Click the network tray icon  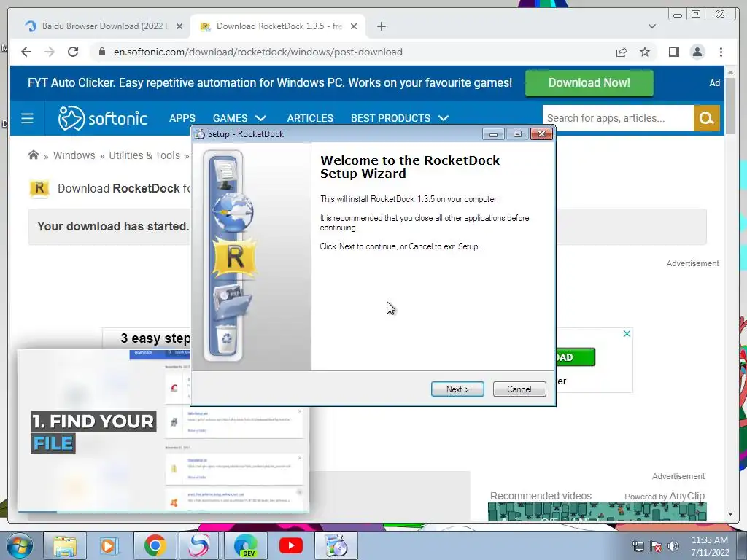(638, 546)
